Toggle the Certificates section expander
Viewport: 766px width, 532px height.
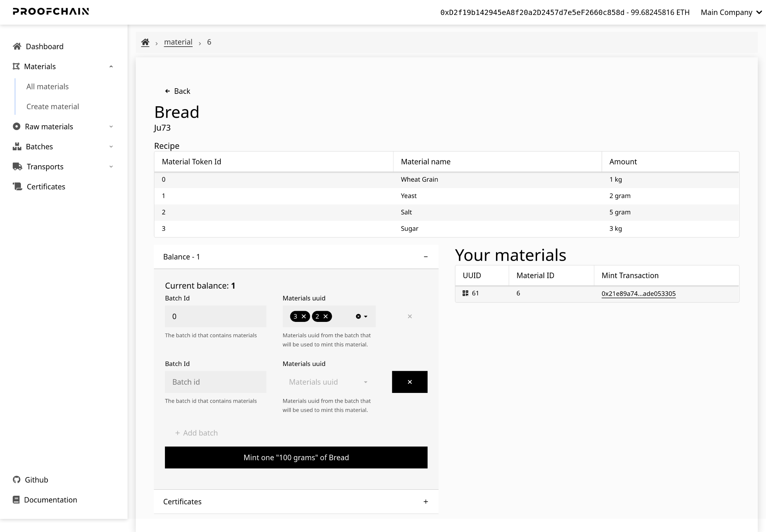point(426,501)
